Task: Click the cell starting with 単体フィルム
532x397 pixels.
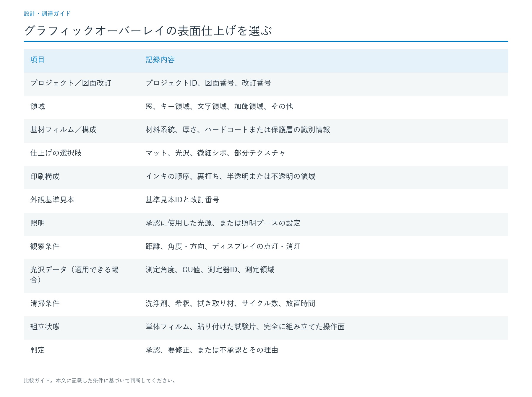Action: tap(245, 327)
